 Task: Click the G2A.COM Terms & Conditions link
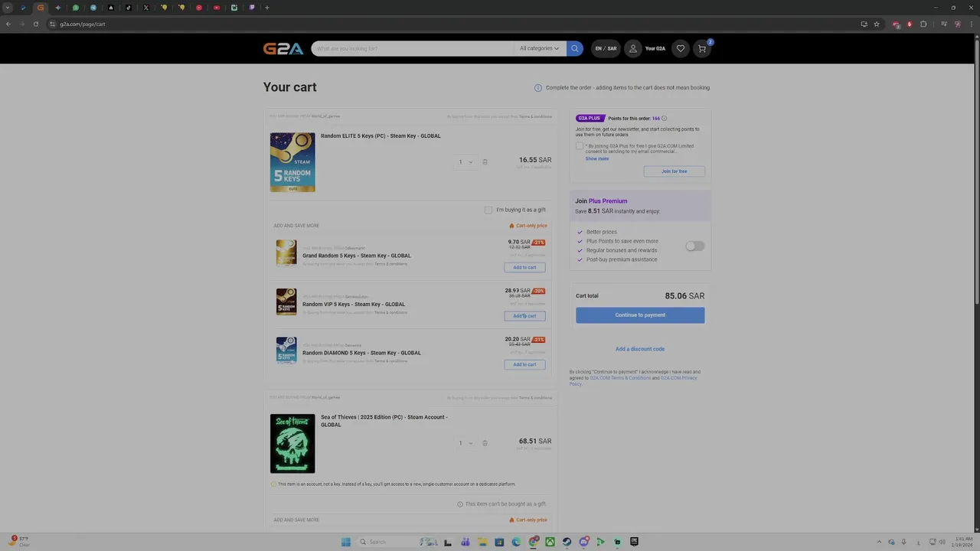tap(620, 378)
